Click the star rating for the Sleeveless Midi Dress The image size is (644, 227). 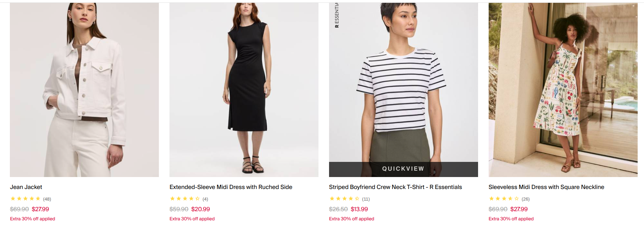[x=503, y=198]
